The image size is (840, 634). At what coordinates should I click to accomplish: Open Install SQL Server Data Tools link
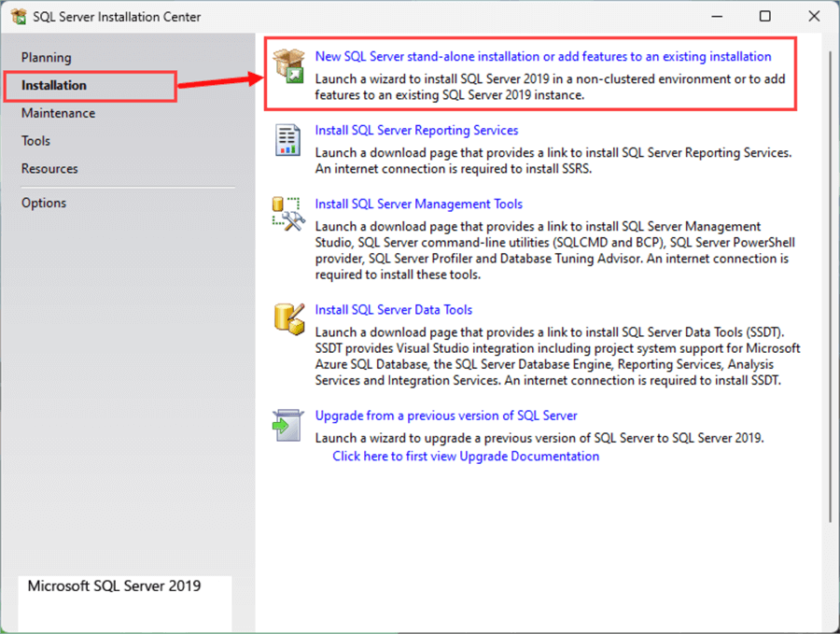394,310
